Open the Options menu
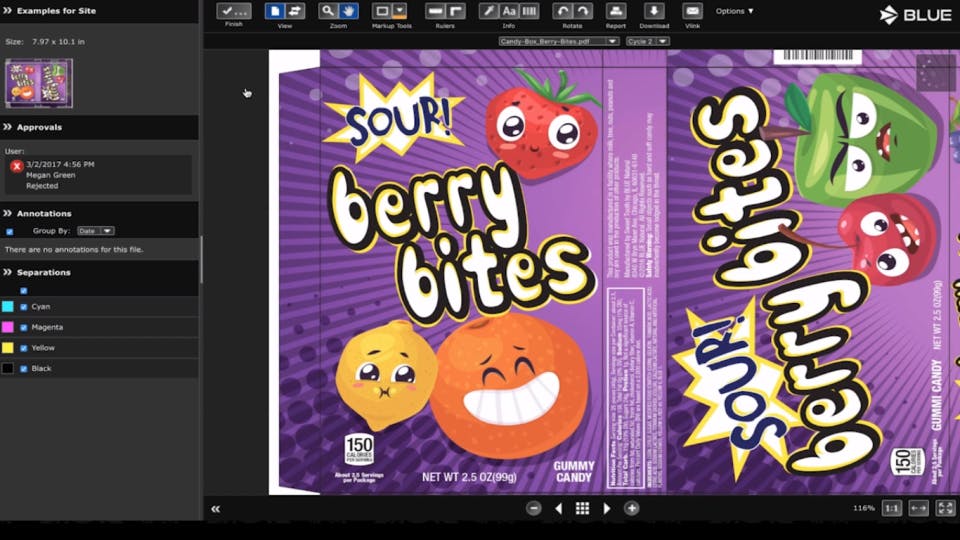Viewport: 960px width, 540px height. point(735,11)
